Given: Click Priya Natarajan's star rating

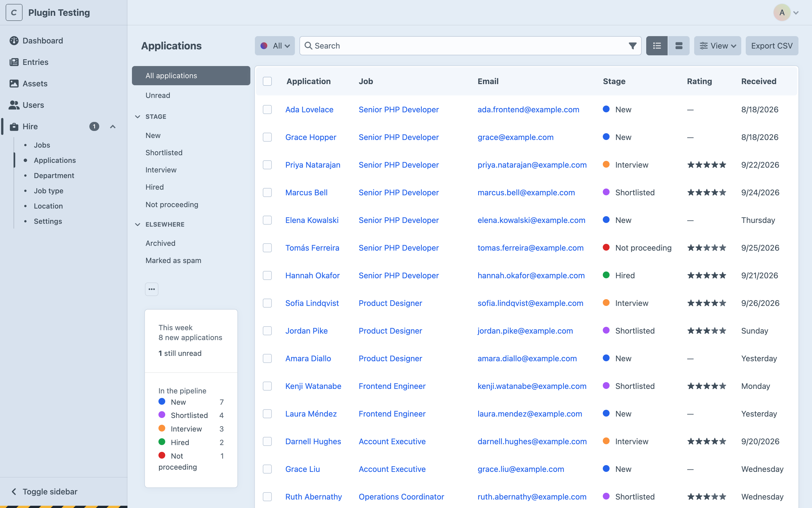Looking at the screenshot, I should coord(707,165).
